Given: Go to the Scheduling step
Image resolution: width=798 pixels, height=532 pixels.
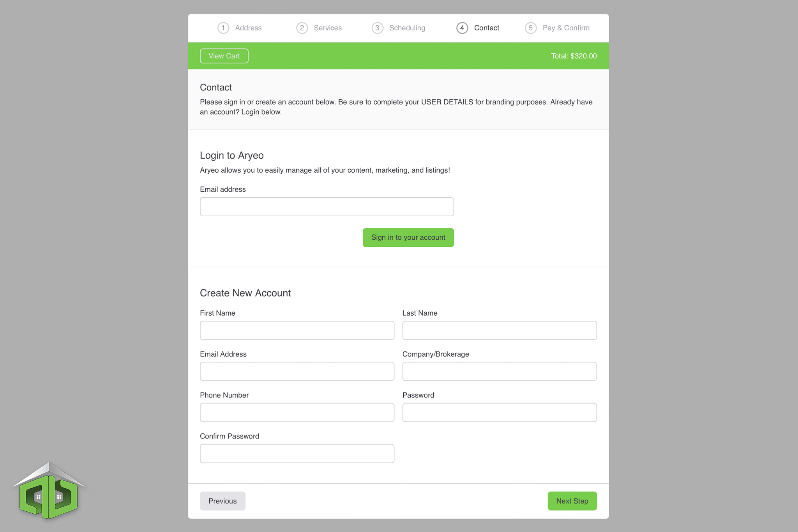Looking at the screenshot, I should click(398, 28).
